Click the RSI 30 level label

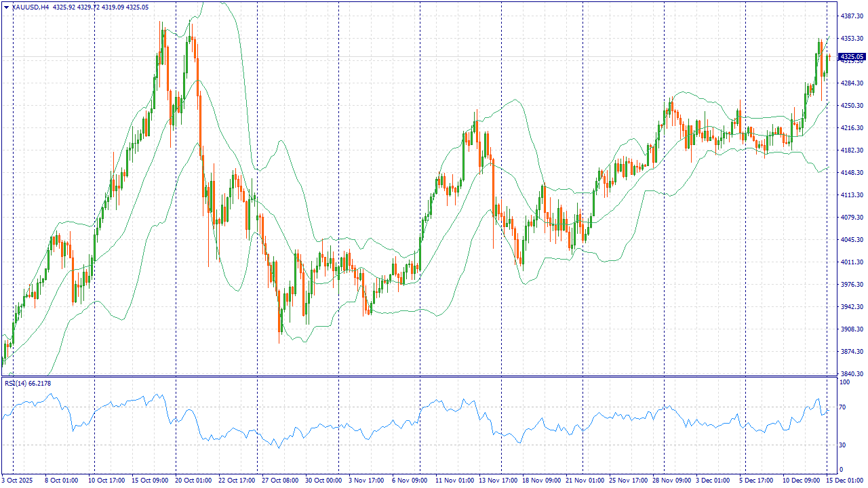[844, 445]
